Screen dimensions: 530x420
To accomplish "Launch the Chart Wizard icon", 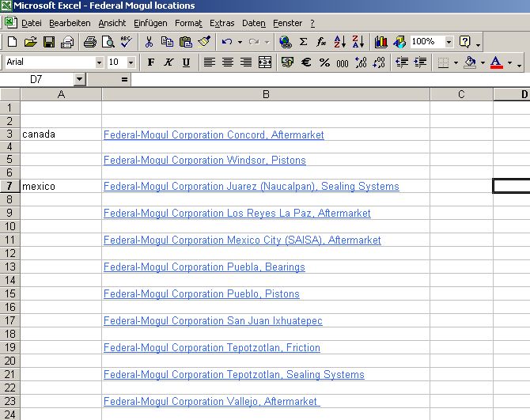I will click(381, 42).
